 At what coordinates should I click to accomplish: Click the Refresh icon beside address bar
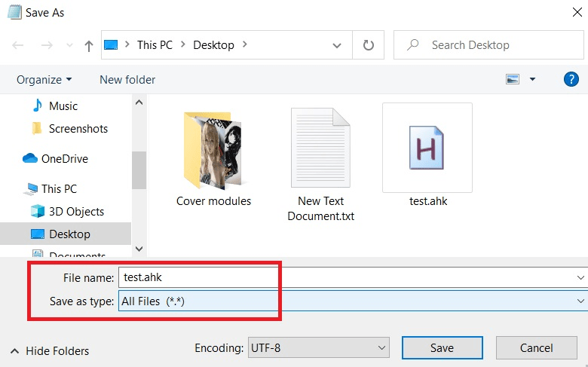(369, 45)
